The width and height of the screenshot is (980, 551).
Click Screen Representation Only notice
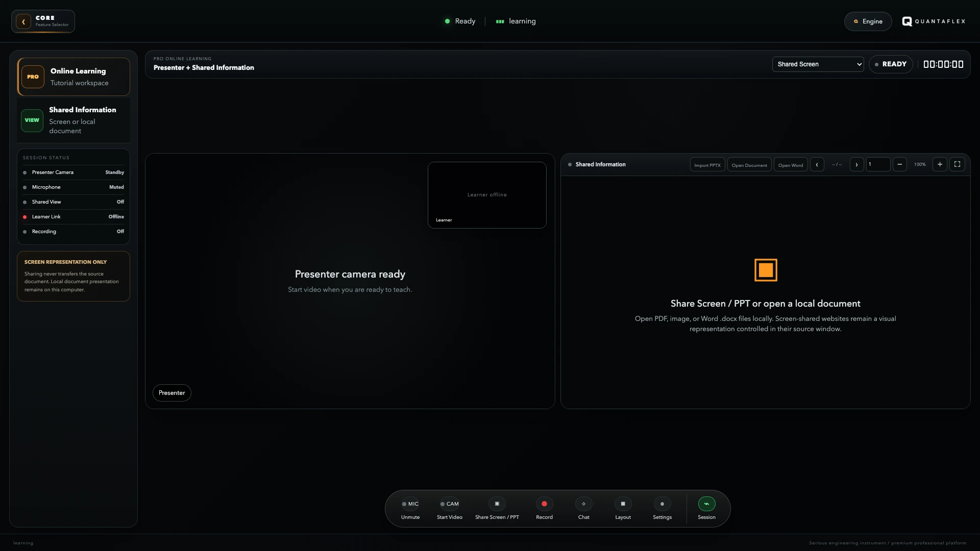(x=73, y=276)
